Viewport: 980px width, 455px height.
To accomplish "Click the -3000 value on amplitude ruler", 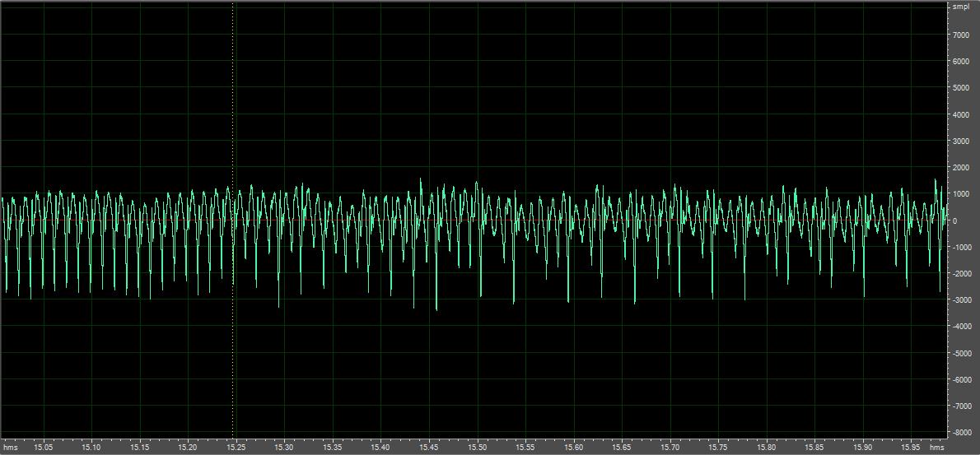I will point(962,299).
